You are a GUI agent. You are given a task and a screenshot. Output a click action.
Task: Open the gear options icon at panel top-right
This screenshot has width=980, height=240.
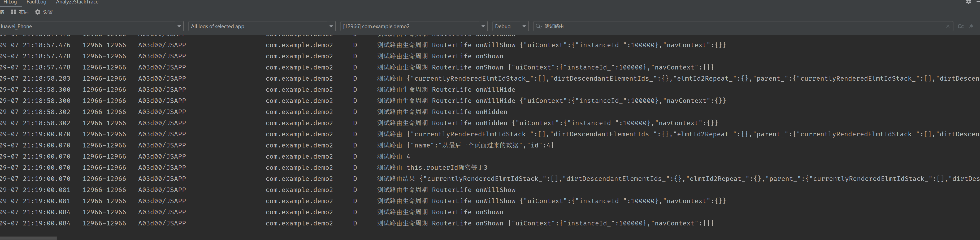pos(968,2)
